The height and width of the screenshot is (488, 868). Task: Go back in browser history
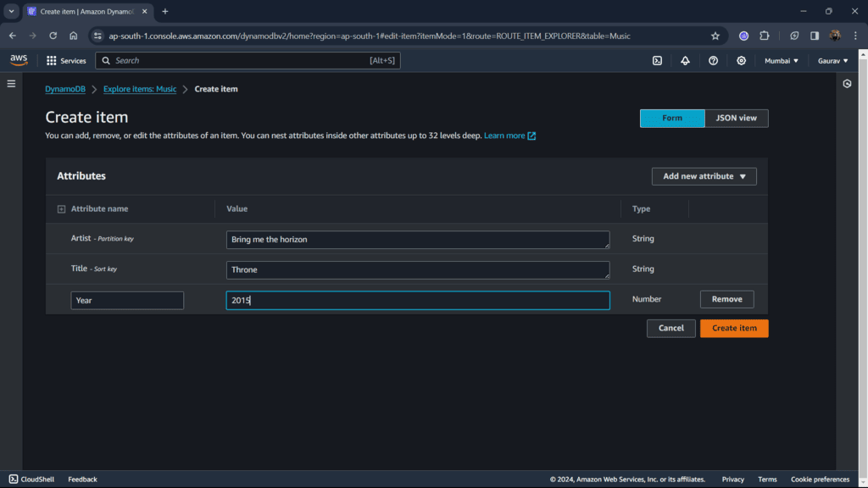point(12,36)
